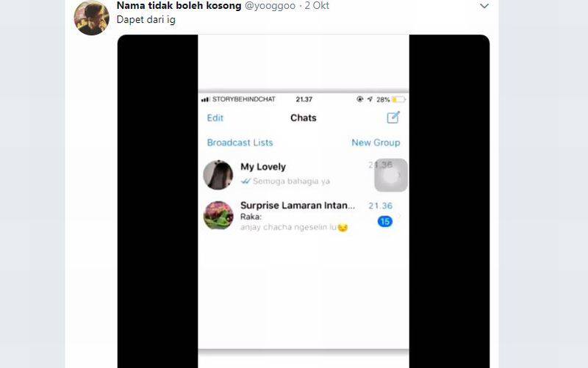The image size is (588, 368).
Task: Tap Edit in the Chats header
Action: click(x=215, y=118)
